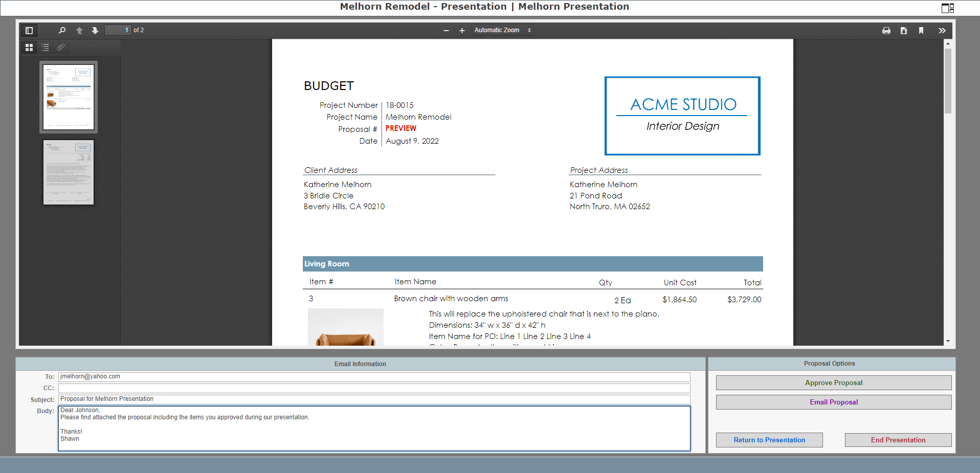The image size is (980, 473).
Task: Show attachments in sidebar
Action: coord(61,47)
